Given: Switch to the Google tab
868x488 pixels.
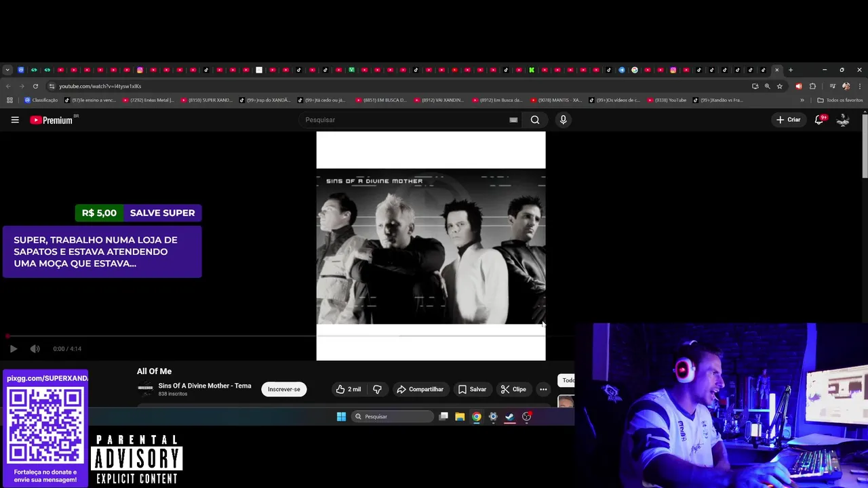Looking at the screenshot, I should (635, 70).
